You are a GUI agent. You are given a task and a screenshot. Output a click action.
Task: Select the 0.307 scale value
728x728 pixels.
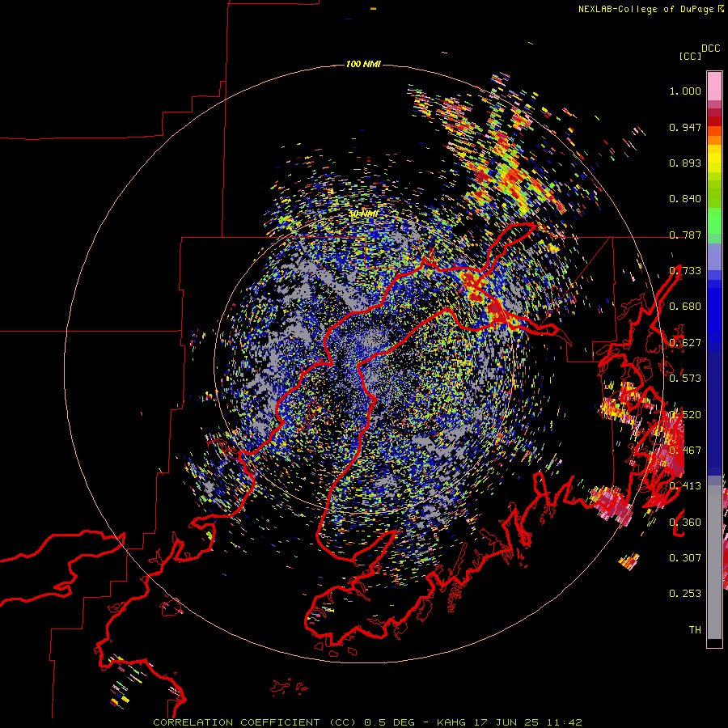coord(685,558)
